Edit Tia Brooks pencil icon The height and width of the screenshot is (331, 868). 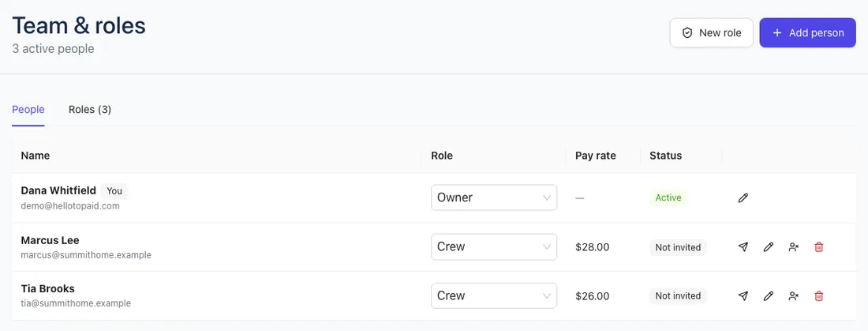point(768,296)
